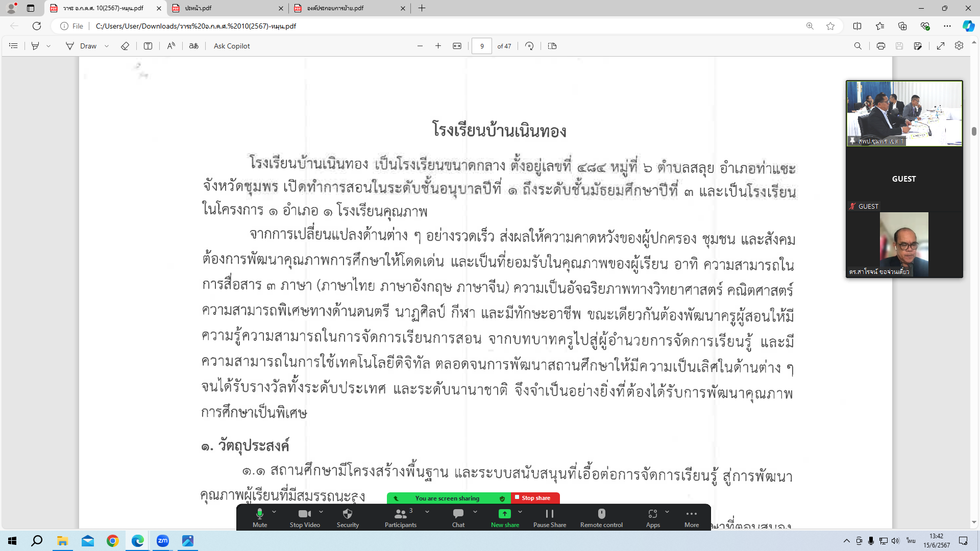This screenshot has width=980, height=551.
Task: Click the Fit to width icon
Action: click(457, 46)
